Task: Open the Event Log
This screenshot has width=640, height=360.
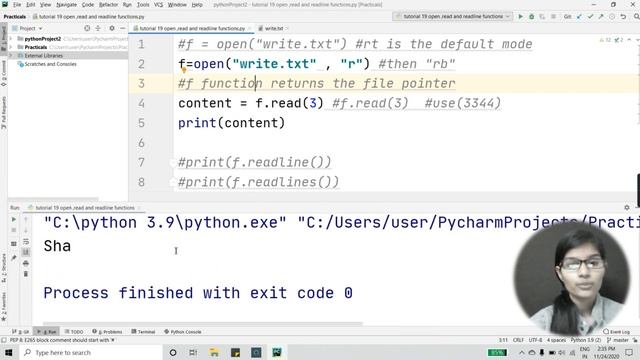Action: click(616, 332)
